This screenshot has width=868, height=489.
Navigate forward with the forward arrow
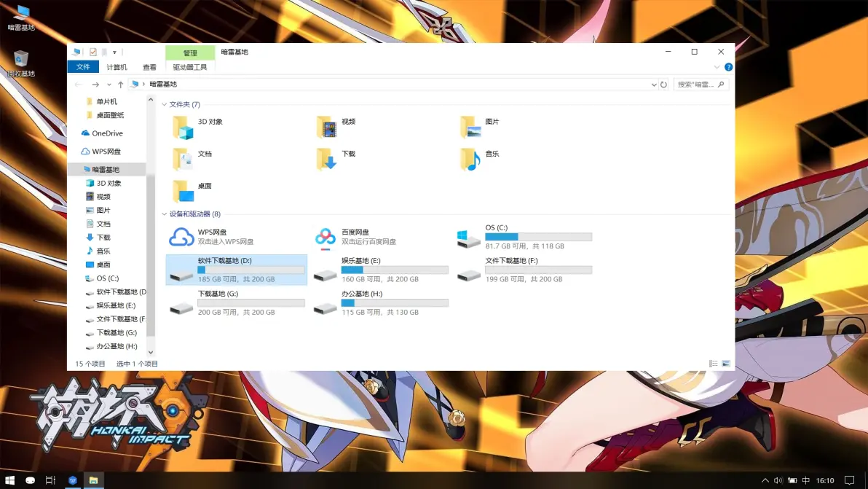[95, 85]
